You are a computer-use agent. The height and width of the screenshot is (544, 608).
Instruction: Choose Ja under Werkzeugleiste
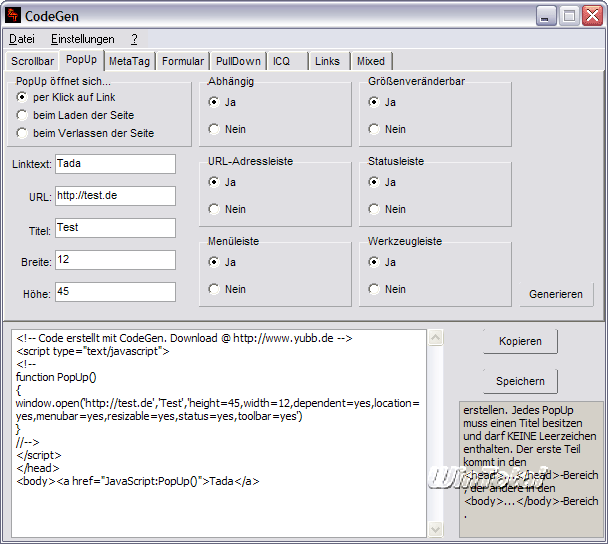point(382,263)
